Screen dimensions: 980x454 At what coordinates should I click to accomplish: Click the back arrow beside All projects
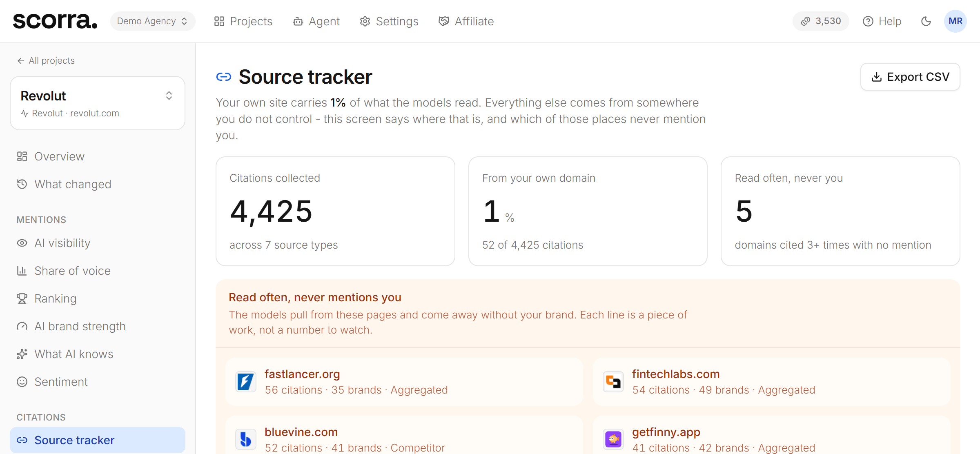pos(21,61)
